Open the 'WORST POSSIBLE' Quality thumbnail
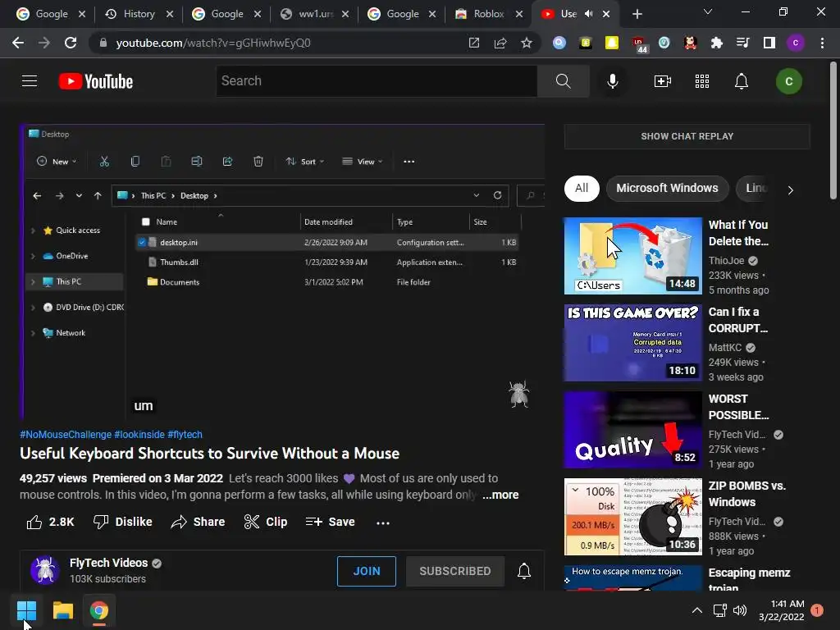840x630 pixels. [x=632, y=430]
